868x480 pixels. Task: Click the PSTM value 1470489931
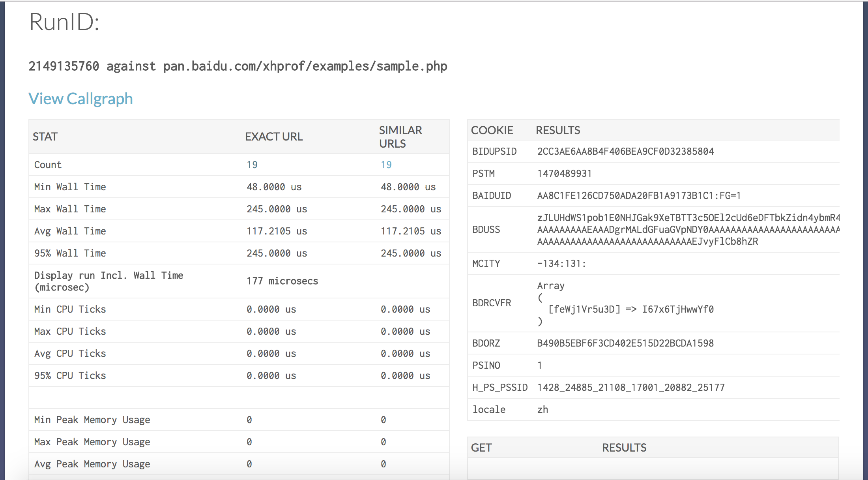click(x=564, y=173)
